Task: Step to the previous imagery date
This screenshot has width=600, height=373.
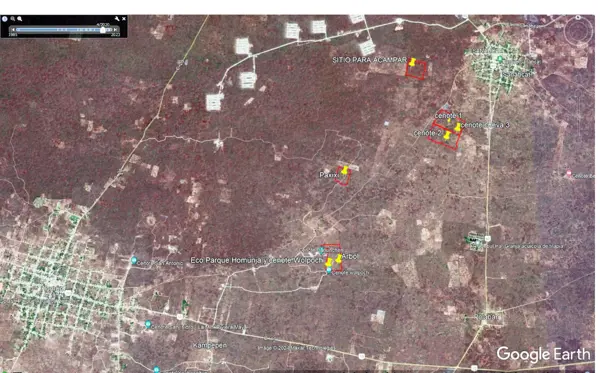Action: tap(13, 29)
